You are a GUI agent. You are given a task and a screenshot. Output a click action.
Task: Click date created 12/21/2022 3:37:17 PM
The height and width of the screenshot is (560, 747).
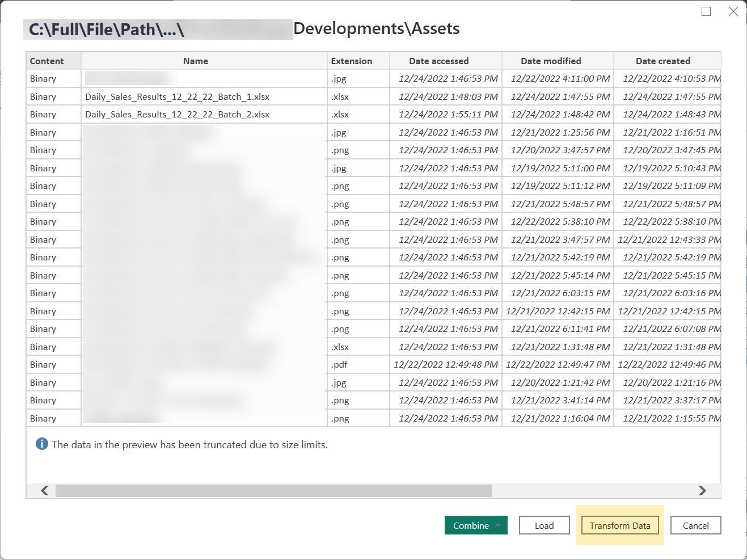click(672, 400)
